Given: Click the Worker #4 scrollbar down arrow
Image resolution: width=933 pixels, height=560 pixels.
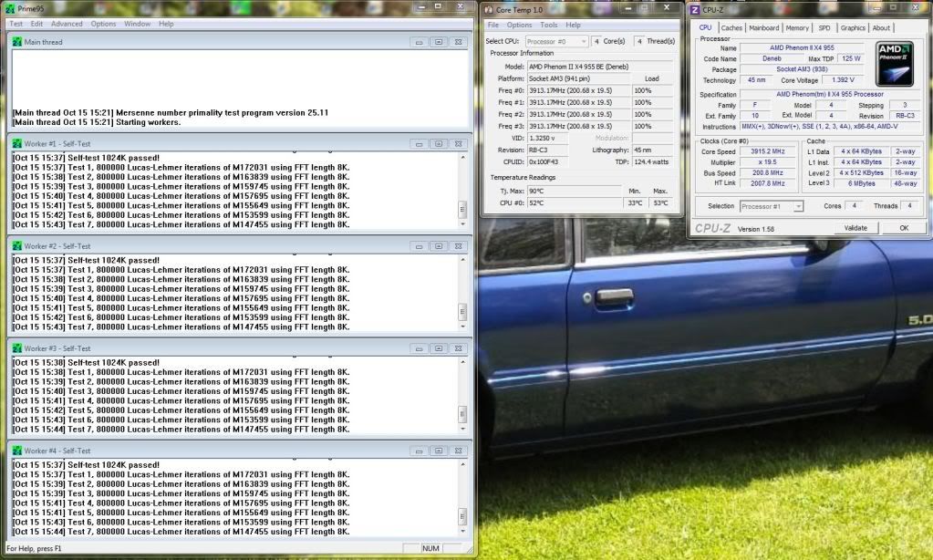Looking at the screenshot, I should (x=463, y=532).
